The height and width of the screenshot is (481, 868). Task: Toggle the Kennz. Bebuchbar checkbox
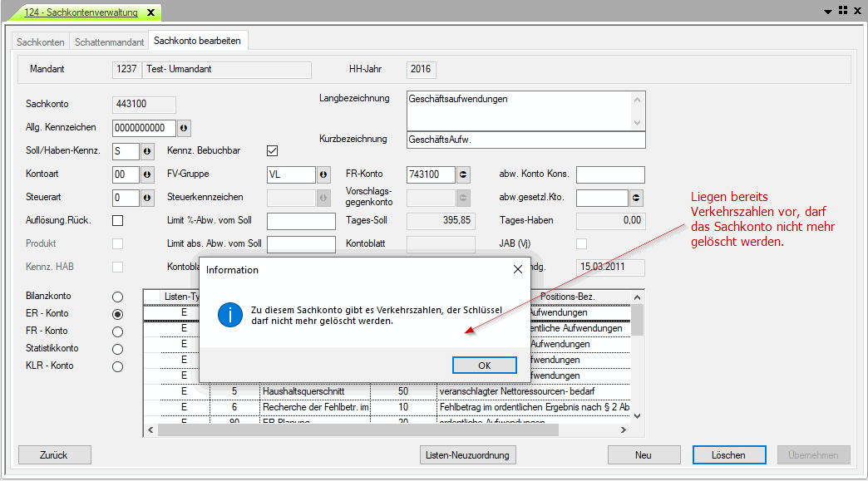click(x=271, y=151)
